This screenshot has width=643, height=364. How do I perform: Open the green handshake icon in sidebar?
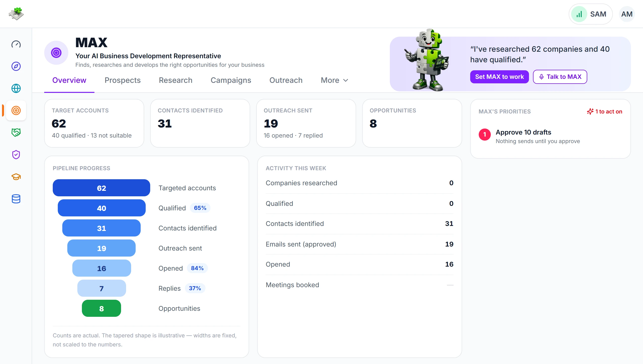16,133
